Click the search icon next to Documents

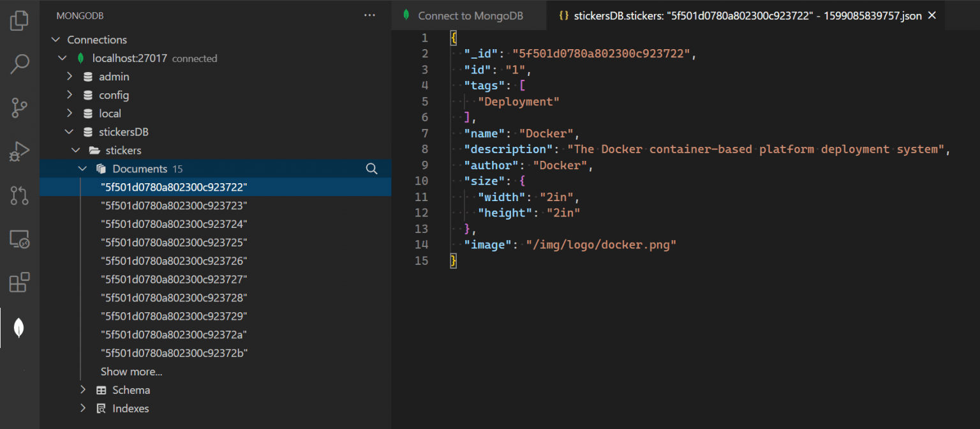coord(371,169)
